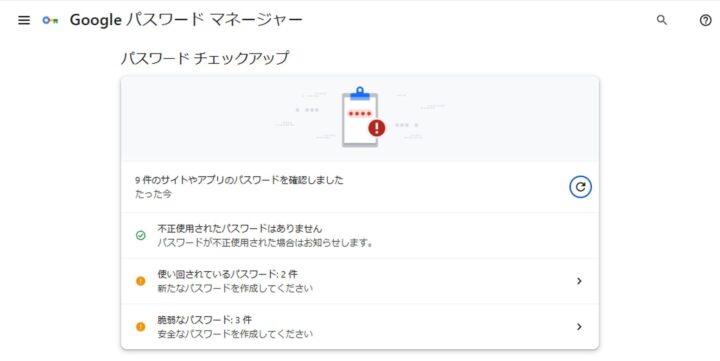Open the 脆弱なパスワード: 3 件 row

(360, 327)
